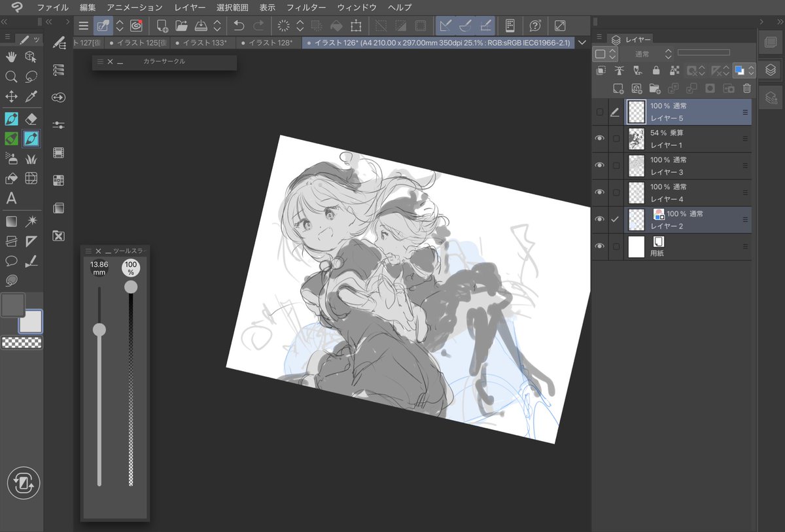Viewport: 785px width, 532px height.
Task: Select the transparent checkered color swatch
Action: [22, 342]
